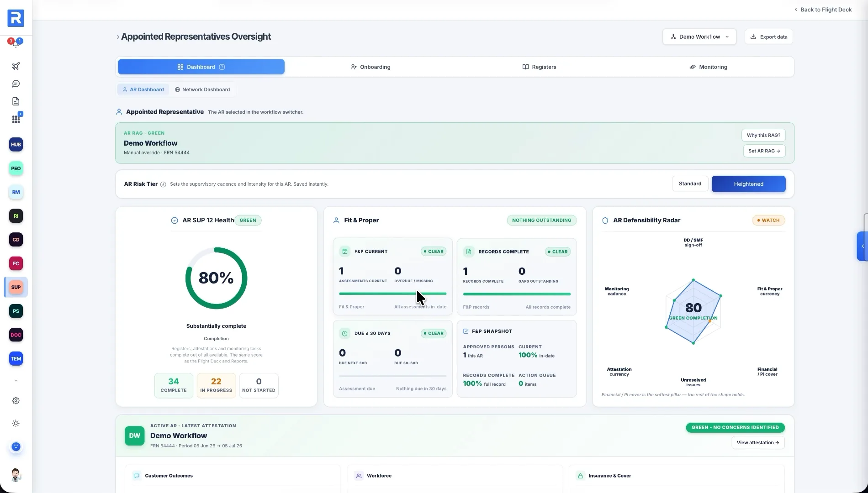Open the FC module icon
Screen dimensions: 868x493
(x=16, y=263)
